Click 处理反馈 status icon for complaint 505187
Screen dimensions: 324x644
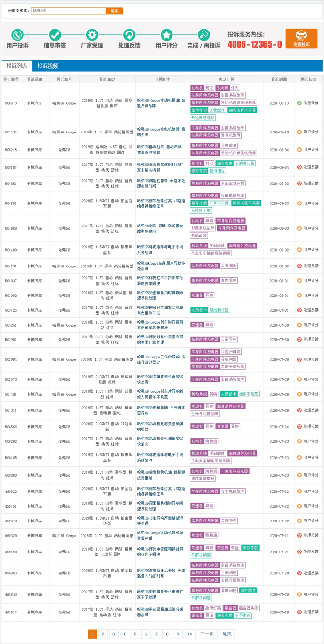[299, 167]
